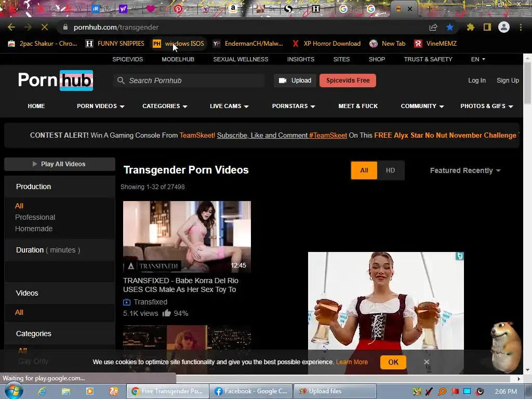
Task: Open the Featured Recently sort dropdown
Action: point(465,170)
